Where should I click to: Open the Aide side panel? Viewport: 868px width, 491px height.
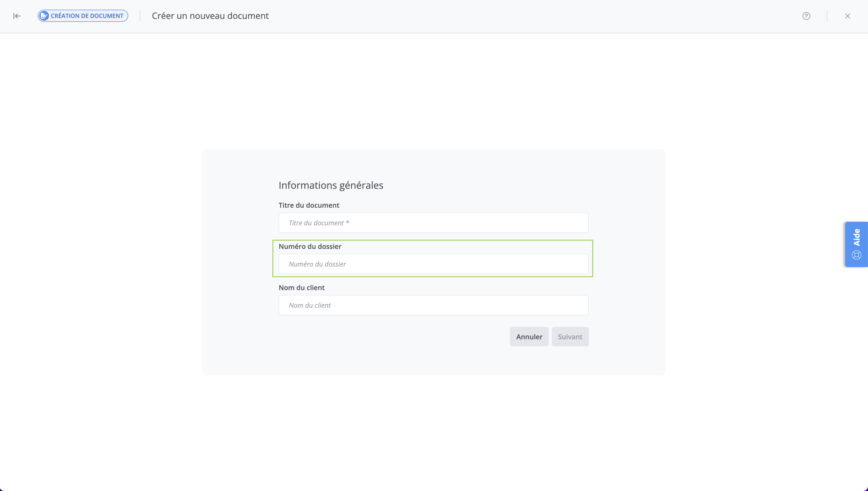[x=856, y=244]
